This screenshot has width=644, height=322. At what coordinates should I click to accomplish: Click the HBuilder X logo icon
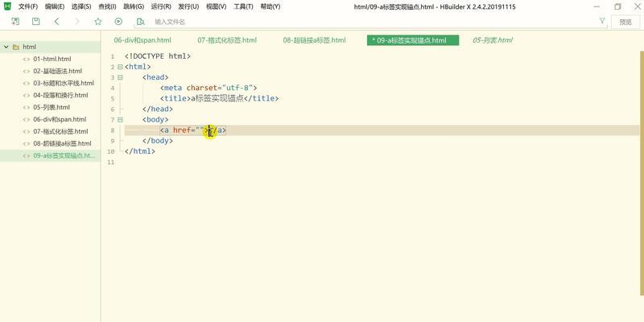click(7, 6)
